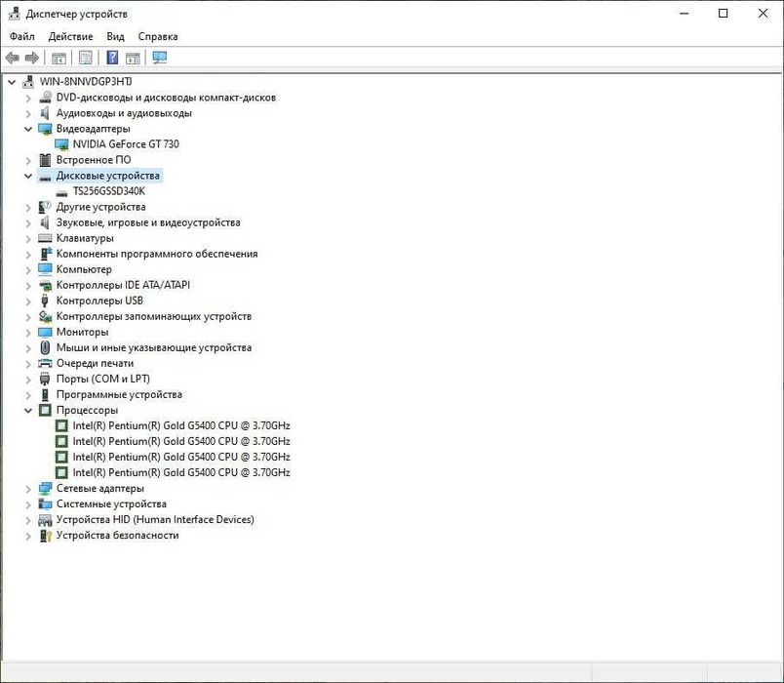Open the Вид menu
The height and width of the screenshot is (683, 784).
[x=115, y=36]
